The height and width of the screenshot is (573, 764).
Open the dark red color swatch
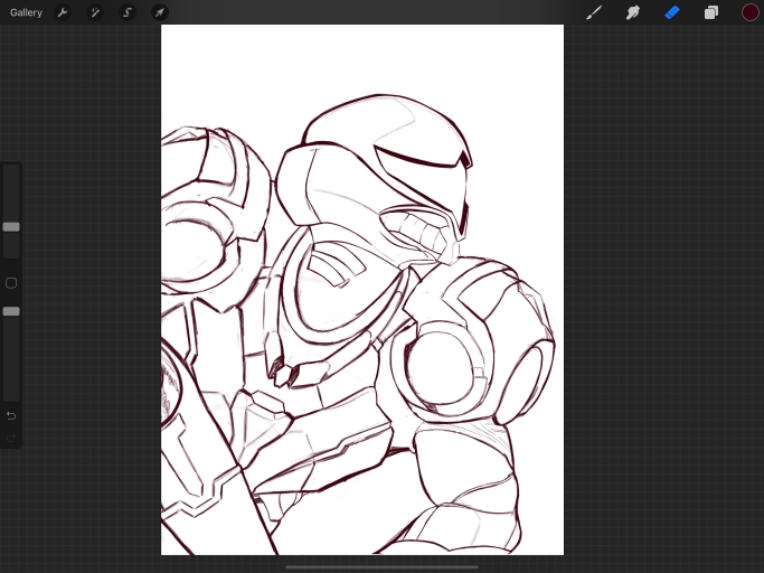tap(750, 13)
